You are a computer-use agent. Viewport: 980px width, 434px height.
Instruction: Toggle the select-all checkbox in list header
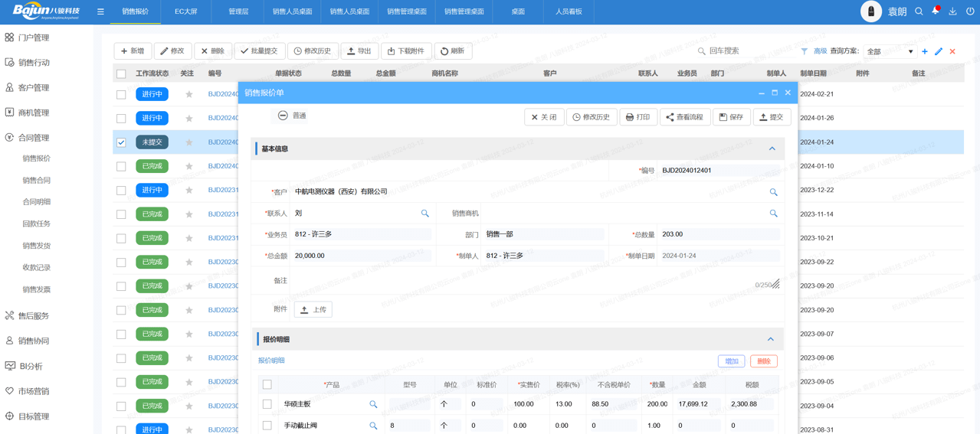tap(121, 73)
